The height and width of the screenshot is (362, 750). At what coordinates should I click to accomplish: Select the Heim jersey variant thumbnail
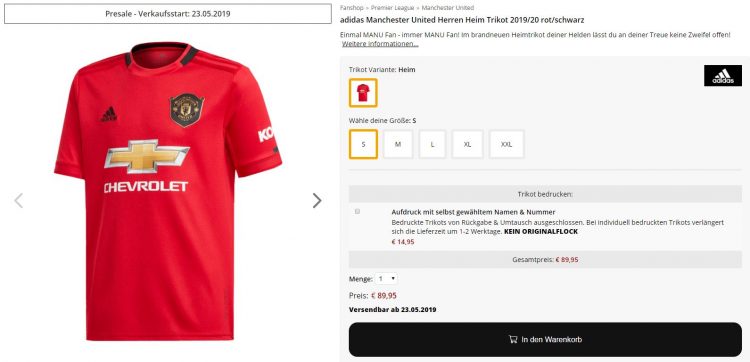click(x=363, y=93)
